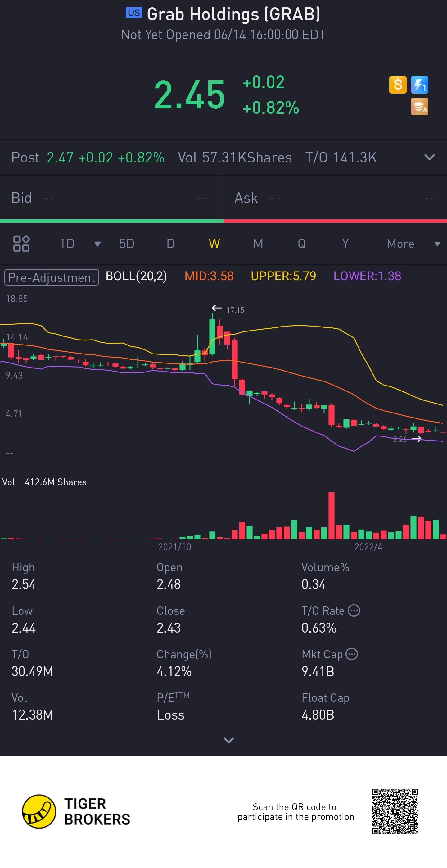Tap the Close value 2.43

pos(169,628)
